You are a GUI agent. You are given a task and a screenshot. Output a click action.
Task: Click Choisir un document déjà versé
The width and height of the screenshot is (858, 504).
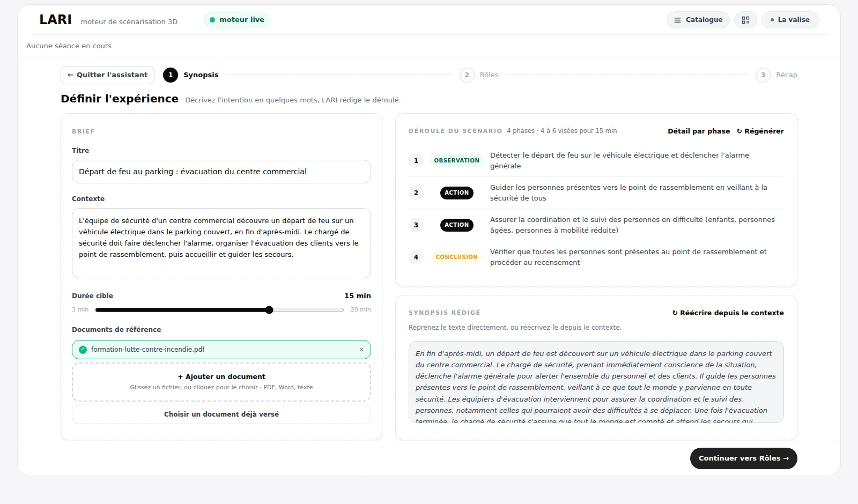tap(221, 414)
